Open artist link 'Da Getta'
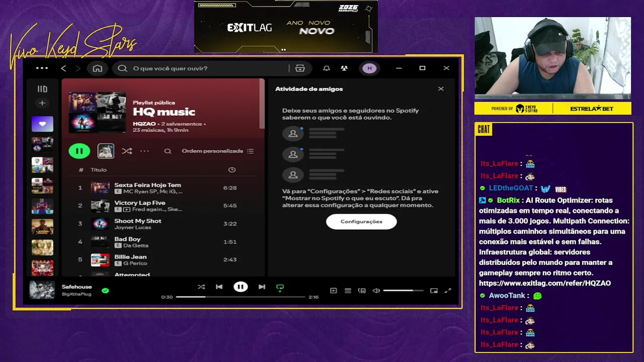This screenshot has width=644, height=362. (136, 245)
